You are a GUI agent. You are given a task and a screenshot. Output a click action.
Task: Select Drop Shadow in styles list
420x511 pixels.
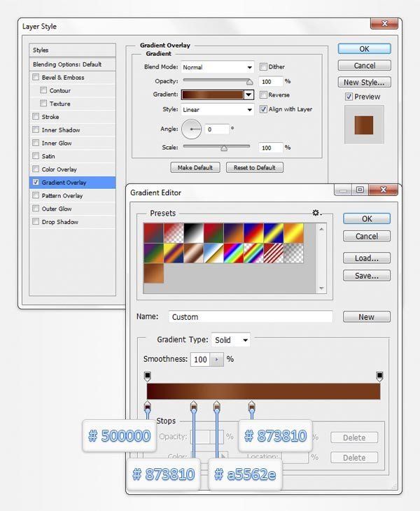(60, 222)
